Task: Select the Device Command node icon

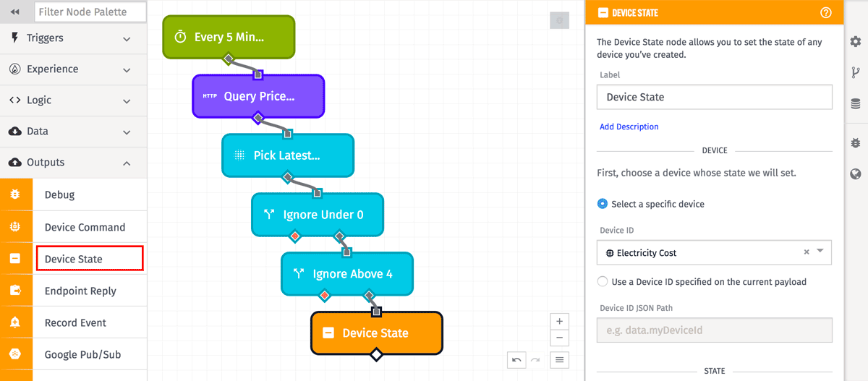Action: coord(15,227)
